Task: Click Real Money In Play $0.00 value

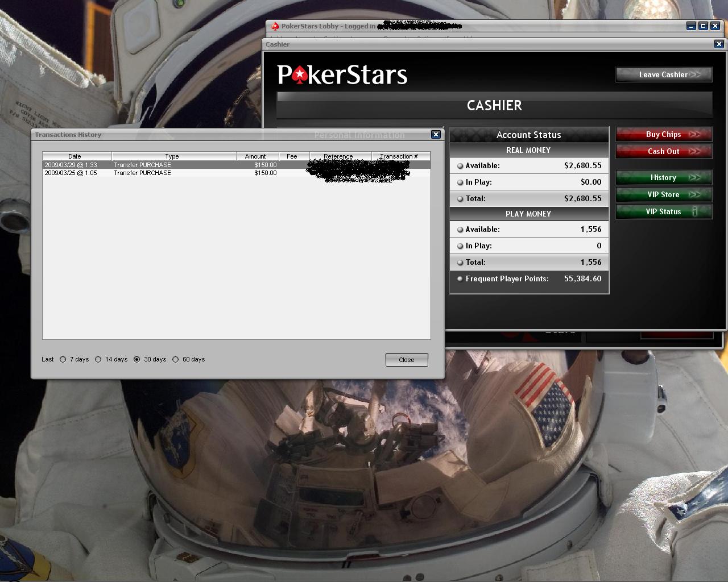Action: click(591, 182)
